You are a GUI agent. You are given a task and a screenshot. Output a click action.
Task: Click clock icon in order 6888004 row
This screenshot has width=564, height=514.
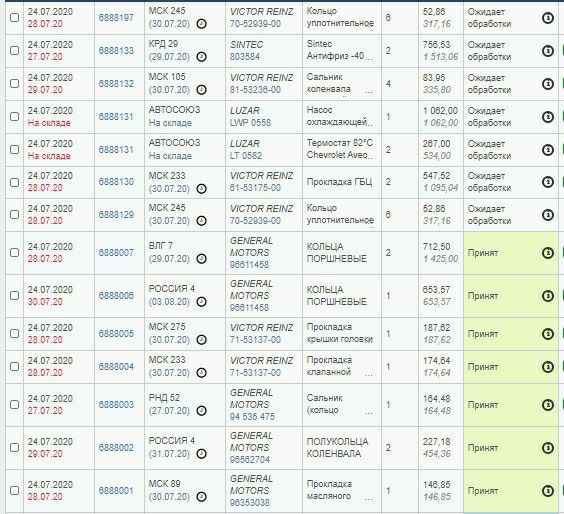tap(201, 373)
